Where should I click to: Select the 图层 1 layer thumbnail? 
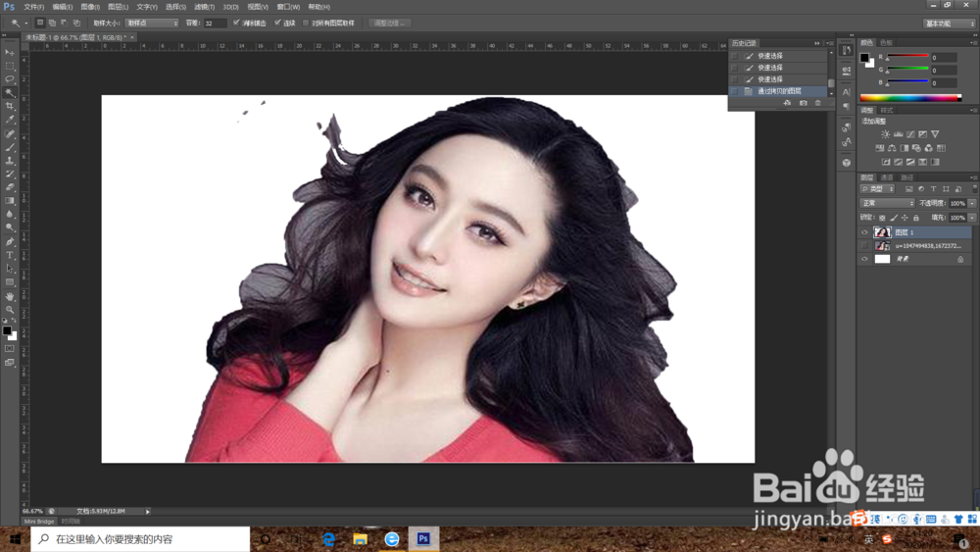tap(882, 232)
